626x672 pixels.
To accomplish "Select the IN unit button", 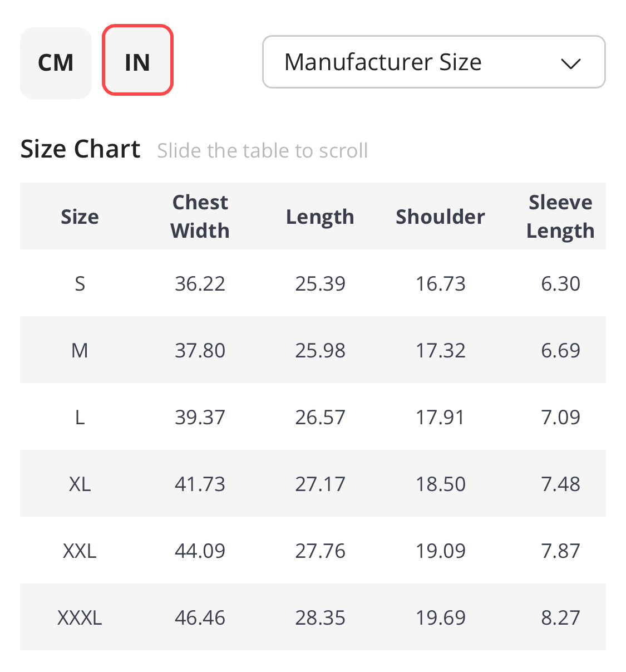I will tap(137, 60).
